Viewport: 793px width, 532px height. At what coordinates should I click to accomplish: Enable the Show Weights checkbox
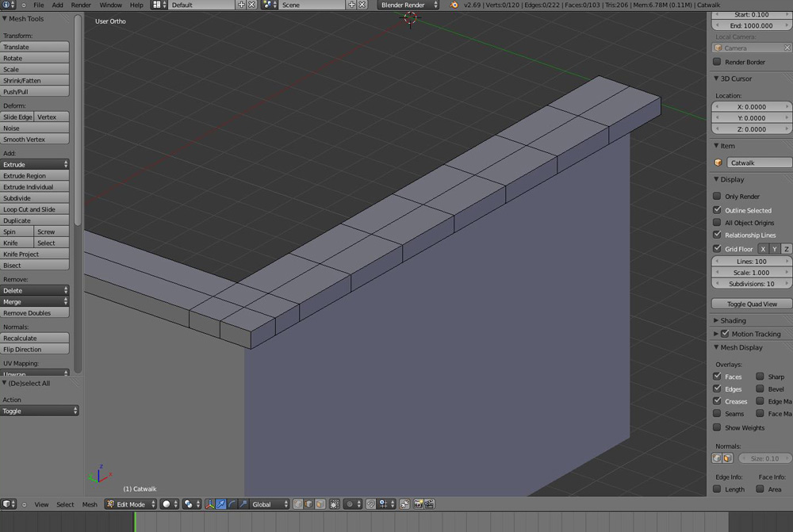[x=717, y=428]
